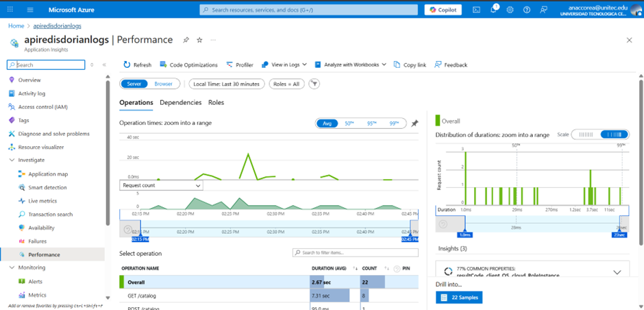
Task: Open Tags in the sidebar
Action: tap(23, 121)
